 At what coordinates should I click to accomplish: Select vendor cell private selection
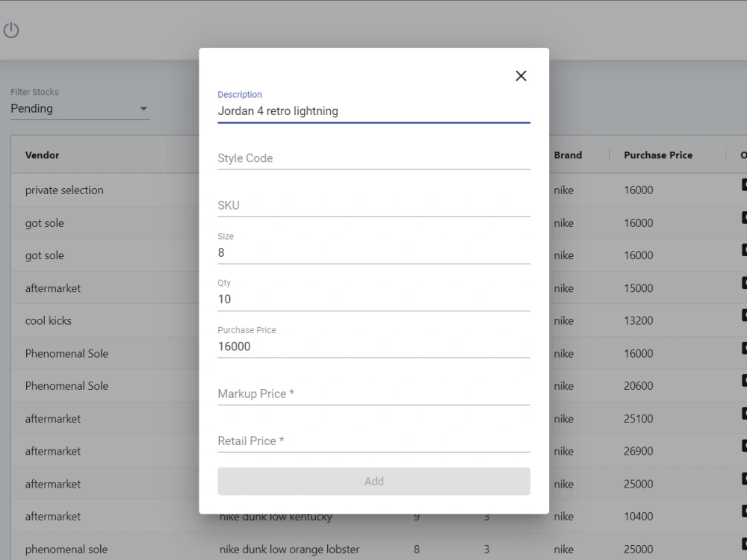tap(64, 190)
